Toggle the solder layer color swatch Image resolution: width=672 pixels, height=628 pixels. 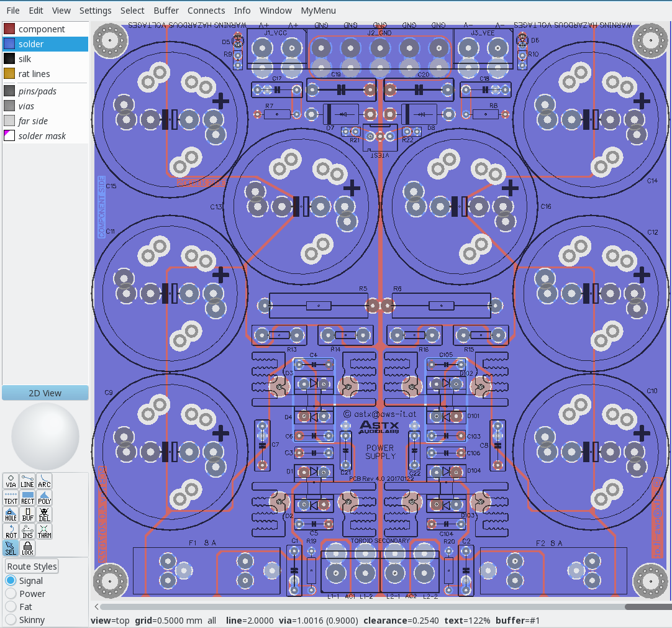pyautogui.click(x=9, y=43)
